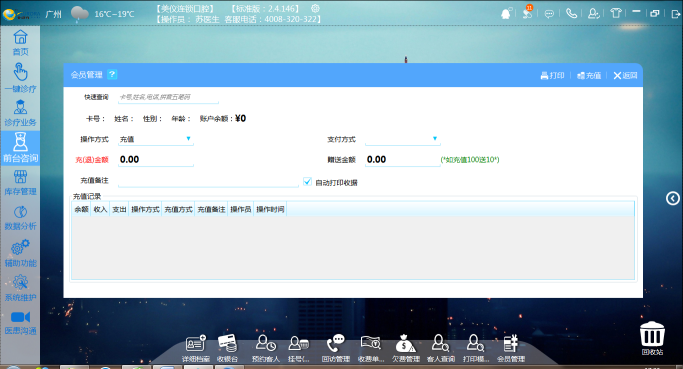Open 欠费管理 from the bottom dock

coord(406,349)
